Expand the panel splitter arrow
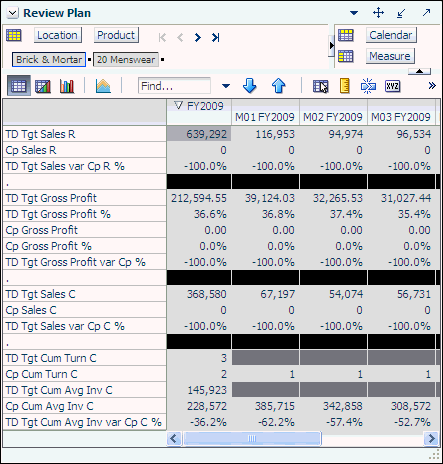 pos(331,46)
